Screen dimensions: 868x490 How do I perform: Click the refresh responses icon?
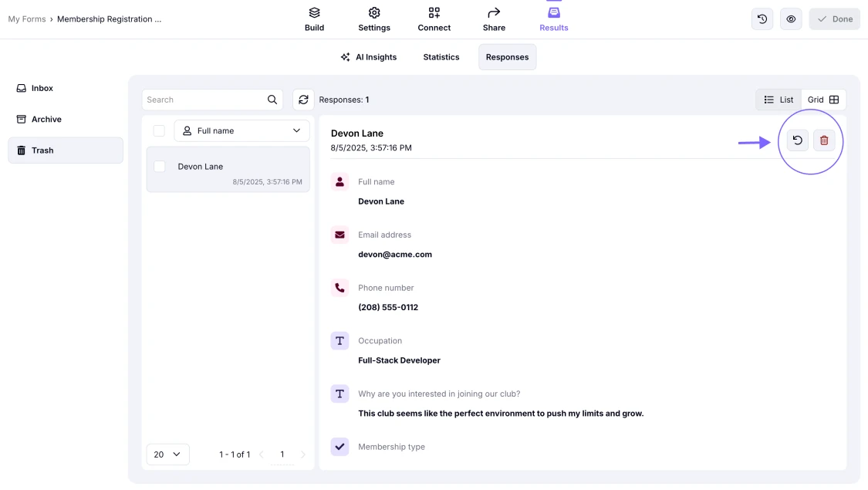[303, 100]
